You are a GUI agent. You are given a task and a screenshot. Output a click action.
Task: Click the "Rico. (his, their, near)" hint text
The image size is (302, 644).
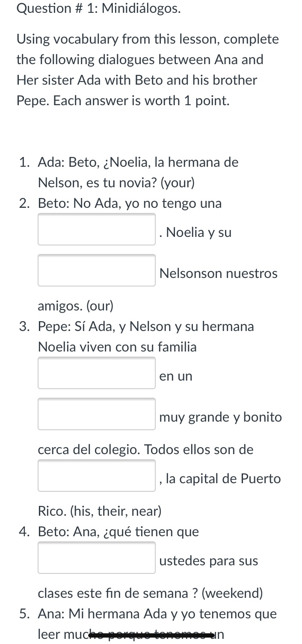coord(100,511)
